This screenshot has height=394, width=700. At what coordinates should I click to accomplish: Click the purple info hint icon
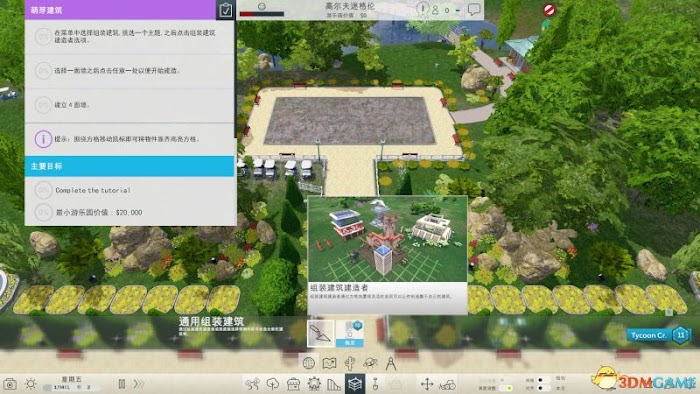tap(43, 139)
